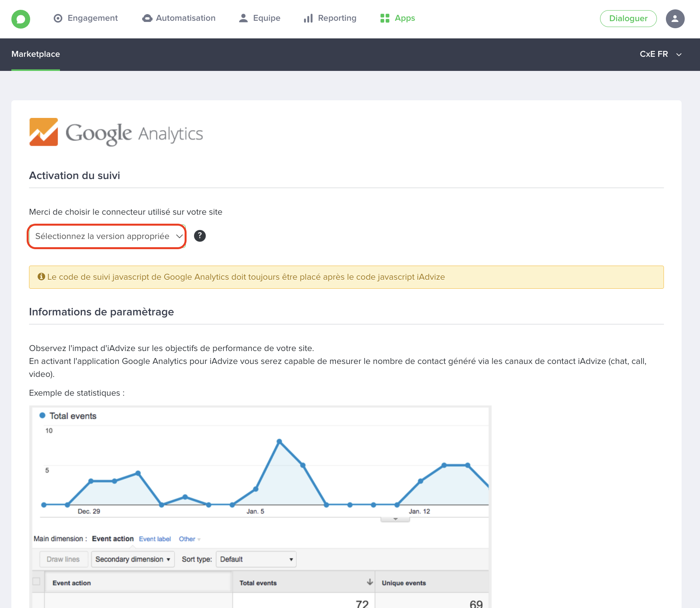Click the Reporting bar chart icon
This screenshot has width=700, height=608.
308,18
